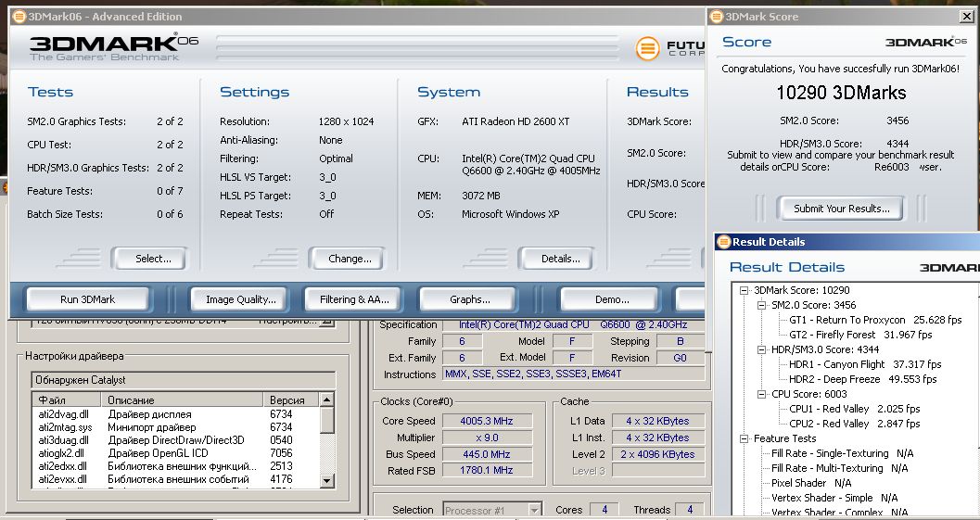The height and width of the screenshot is (520, 980).
Task: Click the Threads count field
Action: 690,510
